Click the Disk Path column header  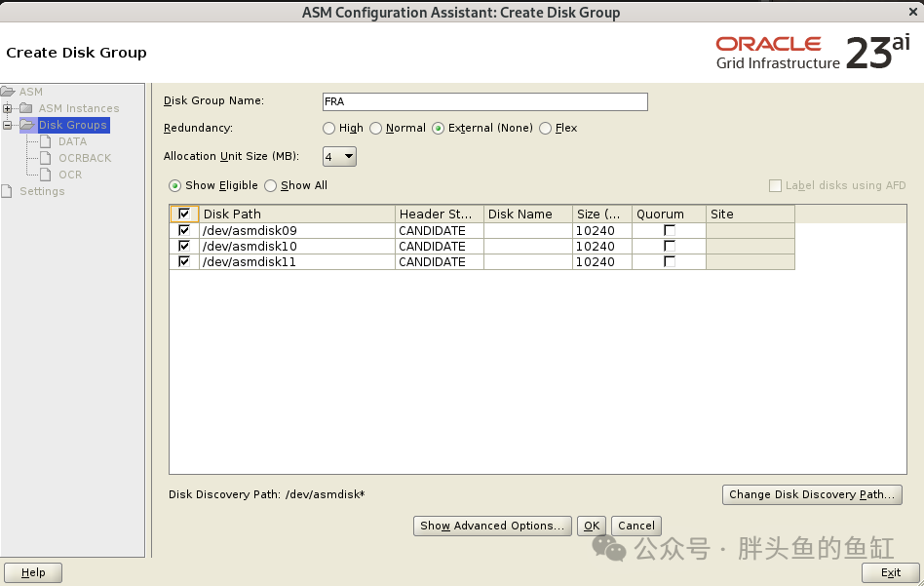click(x=297, y=214)
